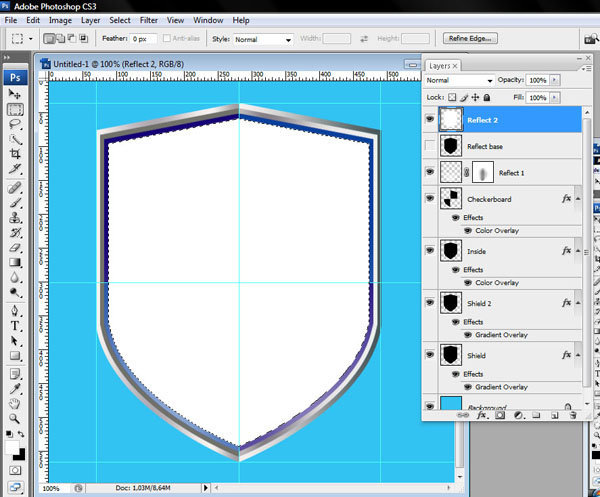600x497 pixels.
Task: Open the Fill slider arrow
Action: tap(554, 98)
